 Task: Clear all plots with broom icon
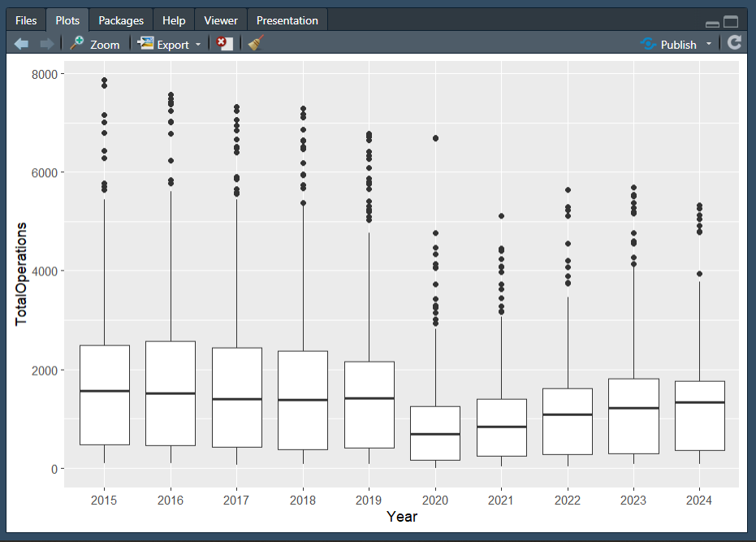click(x=256, y=44)
